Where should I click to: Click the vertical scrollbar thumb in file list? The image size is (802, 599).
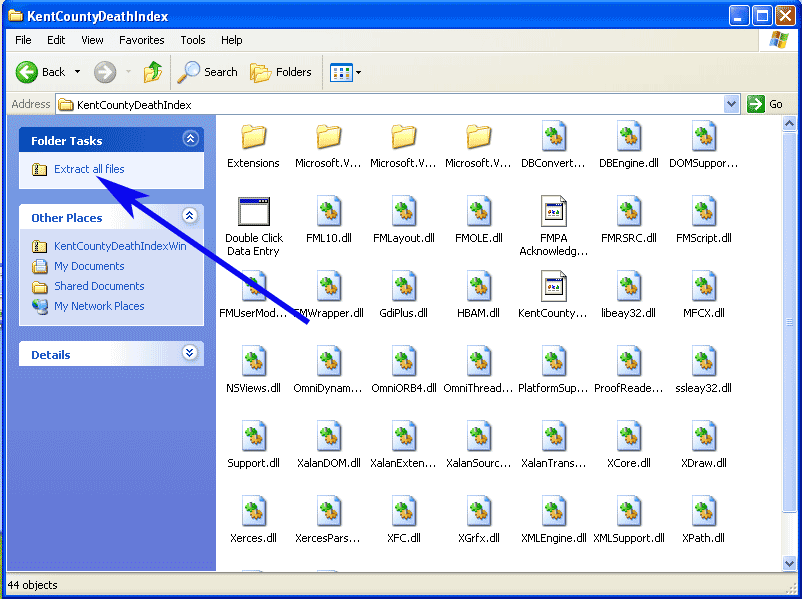(789, 321)
